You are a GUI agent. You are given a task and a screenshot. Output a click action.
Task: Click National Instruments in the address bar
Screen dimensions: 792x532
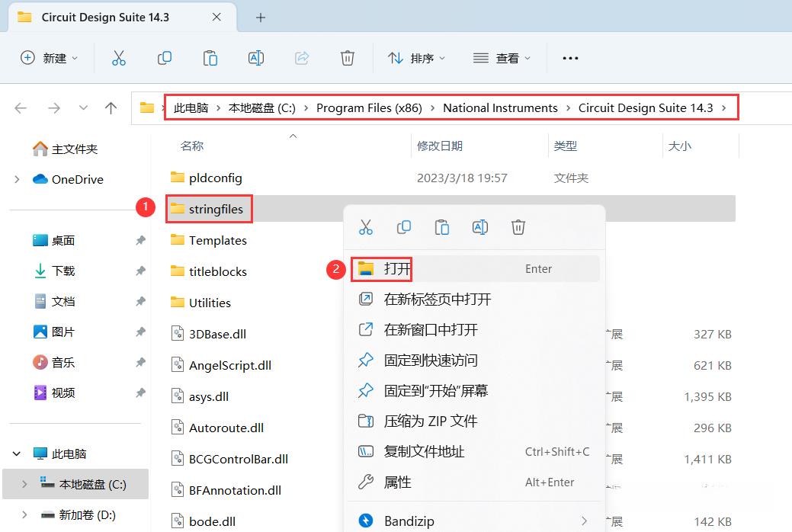pos(500,107)
